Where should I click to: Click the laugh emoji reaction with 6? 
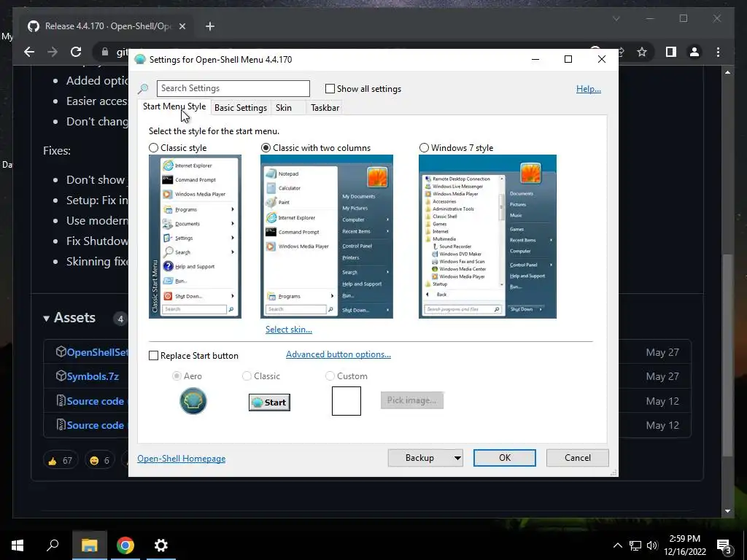(99, 461)
